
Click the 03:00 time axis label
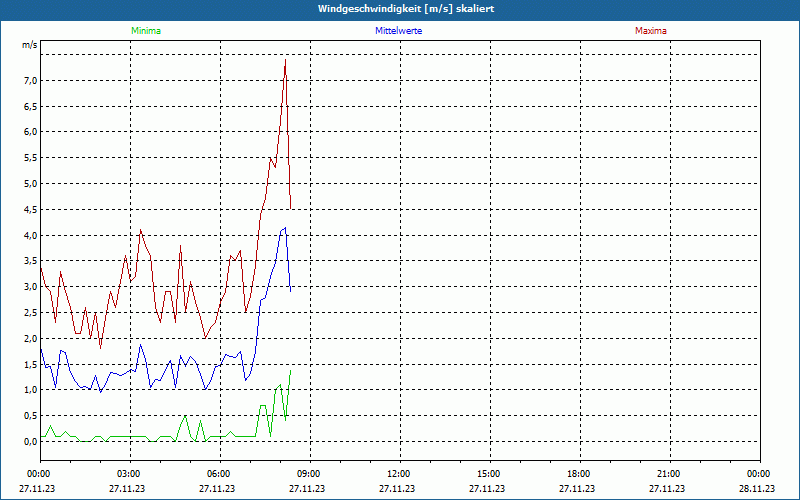pyautogui.click(x=131, y=474)
